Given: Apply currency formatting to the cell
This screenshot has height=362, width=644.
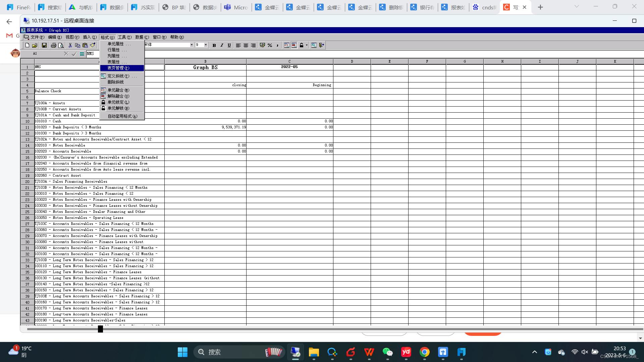Looking at the screenshot, I should point(263,45).
